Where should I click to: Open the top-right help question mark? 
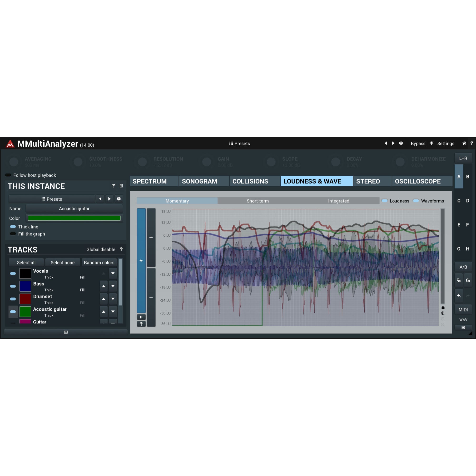click(x=471, y=143)
